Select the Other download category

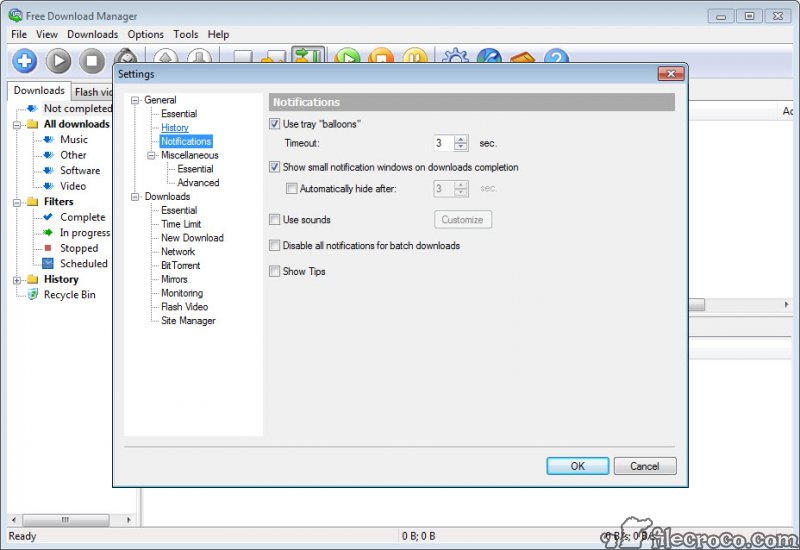(73, 155)
